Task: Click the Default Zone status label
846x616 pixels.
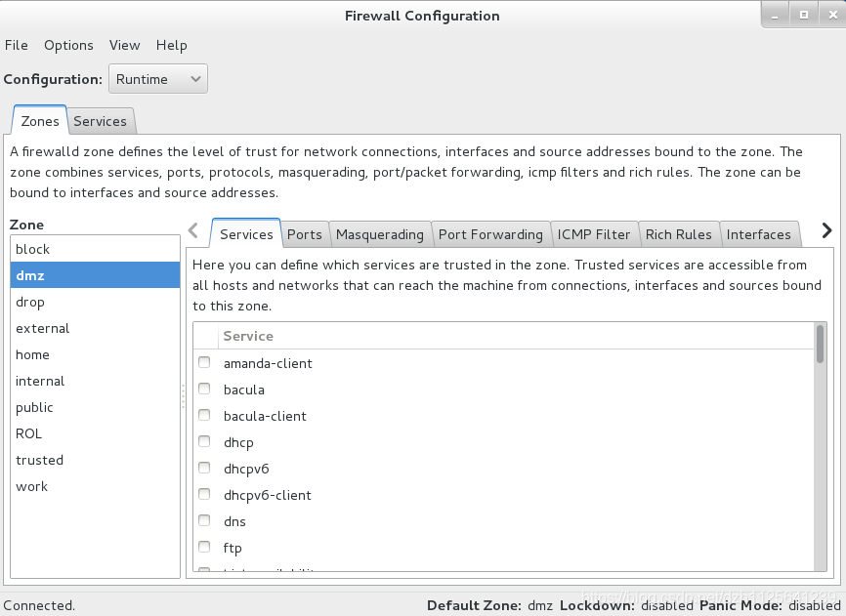Action: (x=474, y=605)
